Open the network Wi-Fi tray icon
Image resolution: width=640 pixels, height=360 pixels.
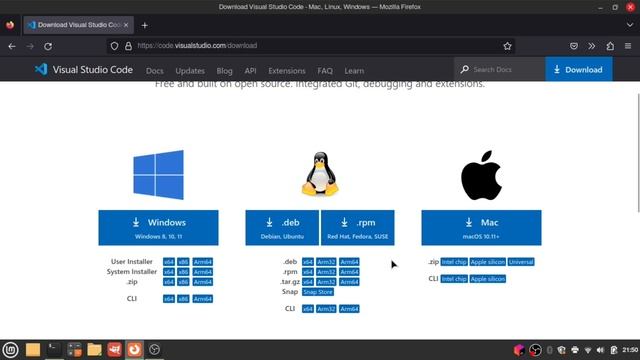click(588, 350)
